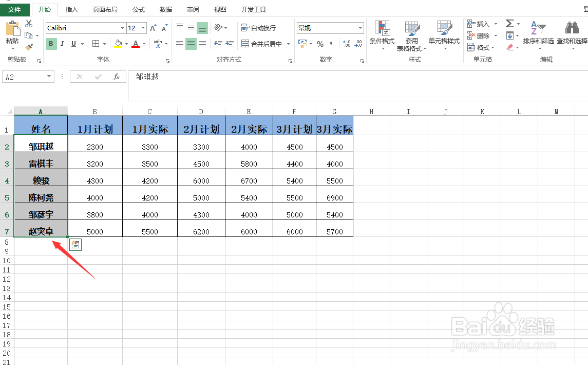Open 查找和选择 find and select
The image size is (588, 365).
(x=572, y=34)
